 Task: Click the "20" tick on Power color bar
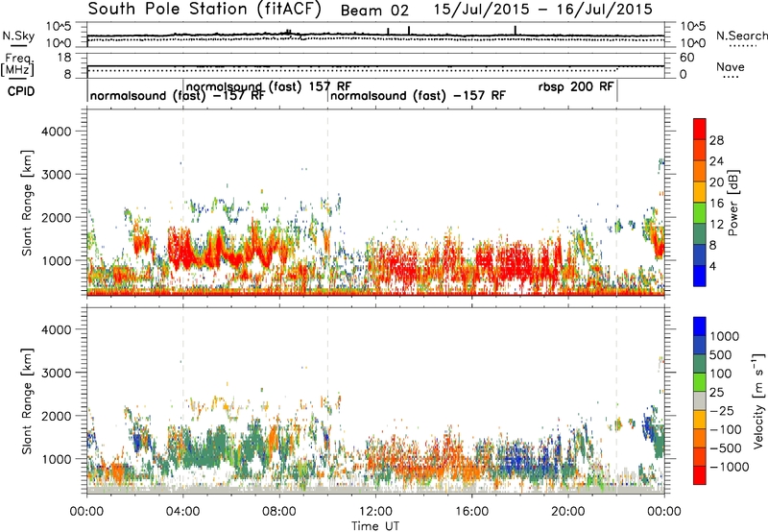716,182
